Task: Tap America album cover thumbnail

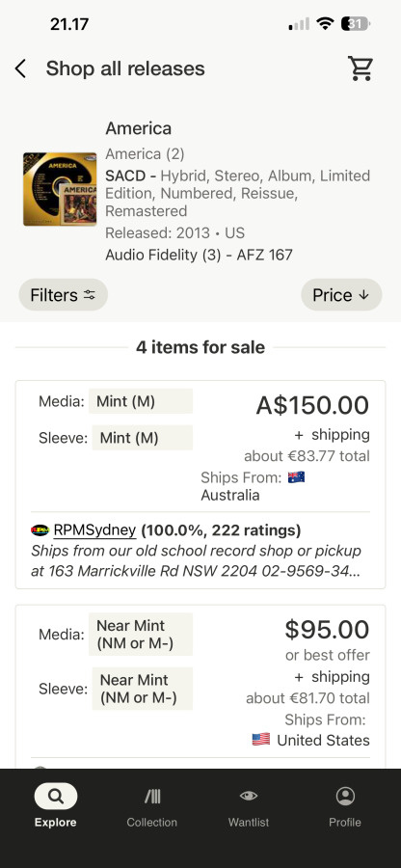Action: click(x=60, y=189)
